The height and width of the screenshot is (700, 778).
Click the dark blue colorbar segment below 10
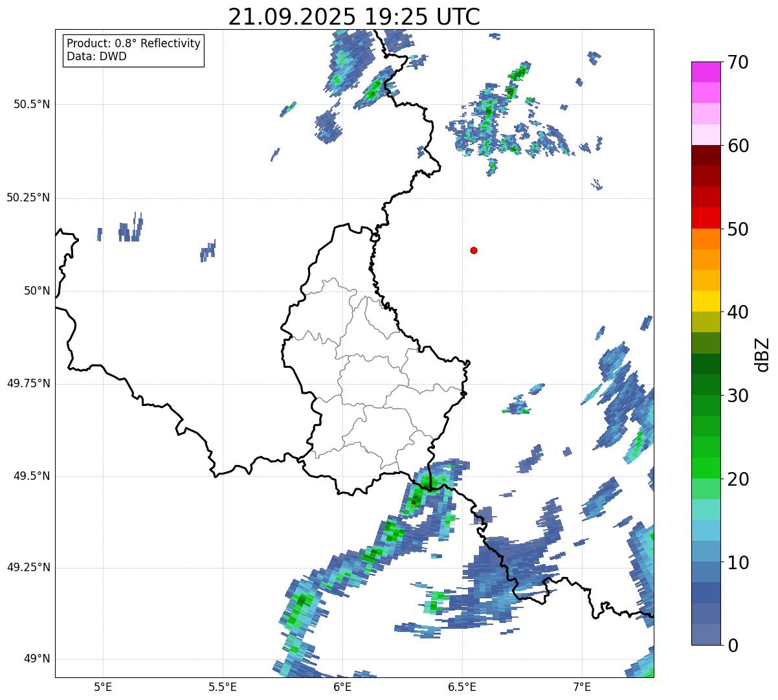tap(706, 593)
